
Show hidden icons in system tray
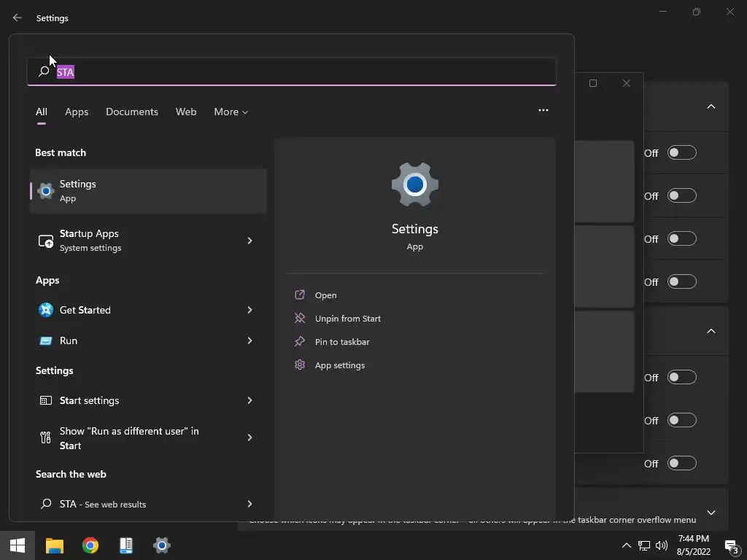click(x=627, y=545)
